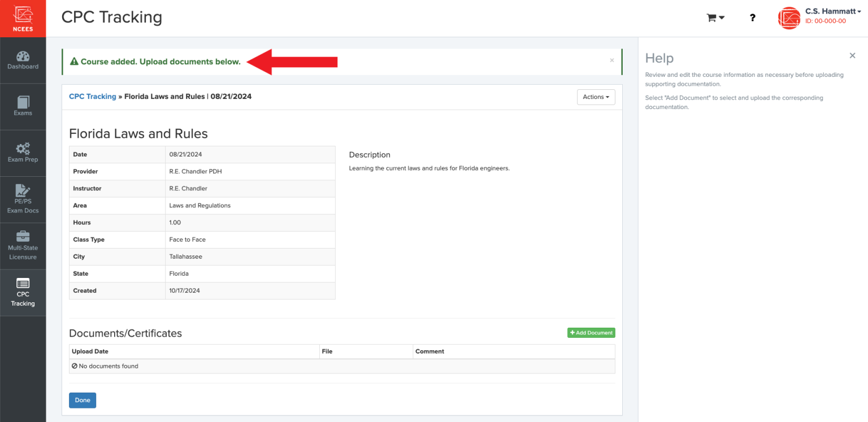
Task: Sort by the Upload Date column header
Action: pyautogui.click(x=90, y=351)
